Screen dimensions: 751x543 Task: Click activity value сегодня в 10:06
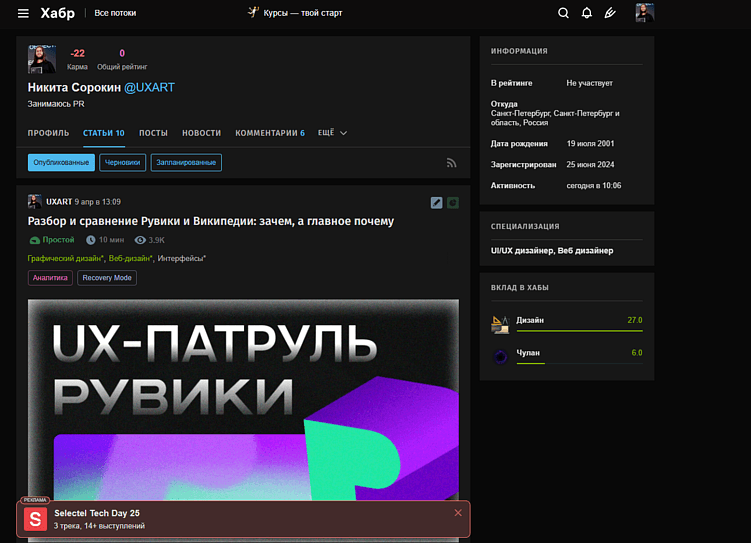pyautogui.click(x=594, y=186)
